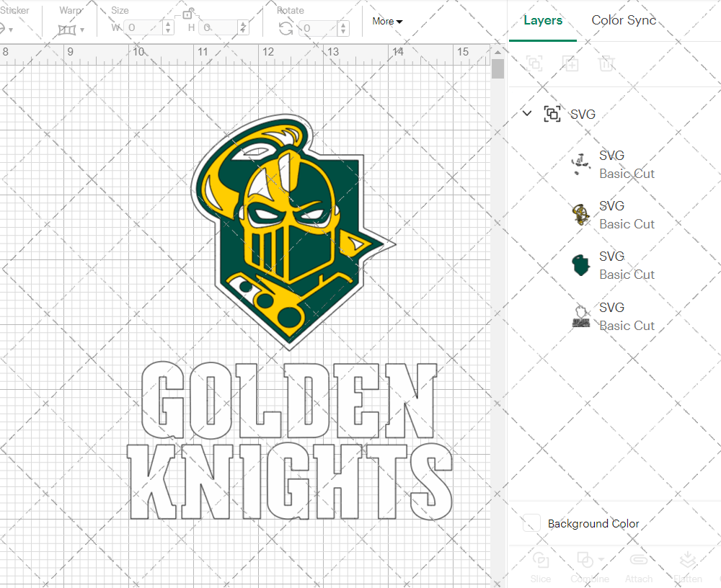Click the Delete trash icon in Layers panel
The image size is (721, 588).
coord(606,63)
